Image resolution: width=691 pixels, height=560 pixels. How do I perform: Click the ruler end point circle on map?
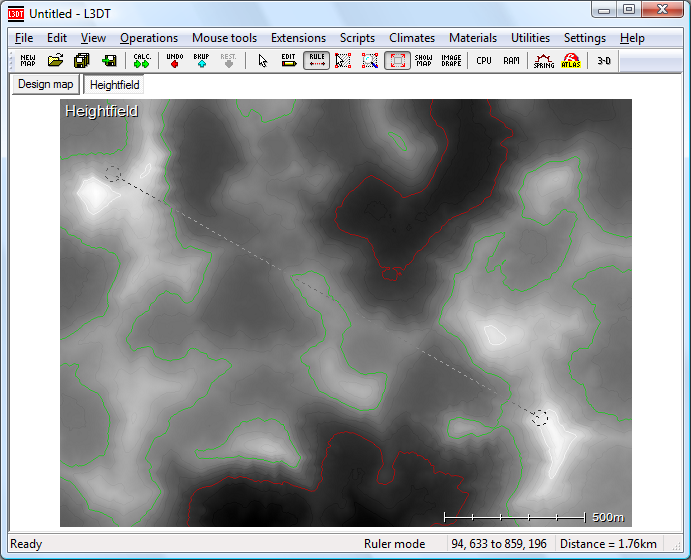[x=540, y=417]
